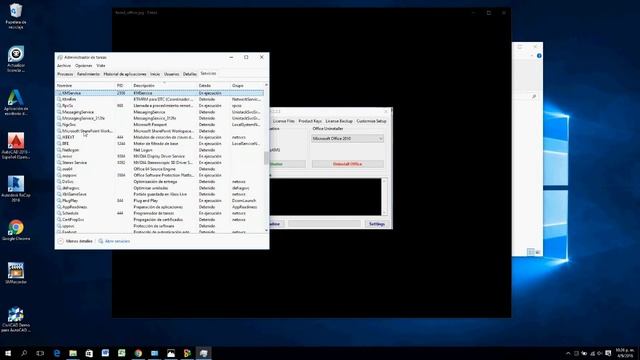Switch to the Procesos tab
The width and height of the screenshot is (640, 360).
[65, 74]
